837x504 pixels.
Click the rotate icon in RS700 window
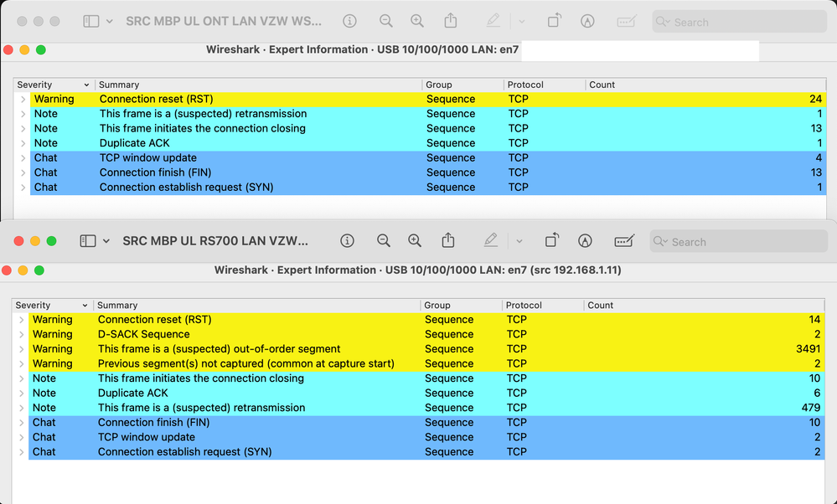pyautogui.click(x=552, y=241)
